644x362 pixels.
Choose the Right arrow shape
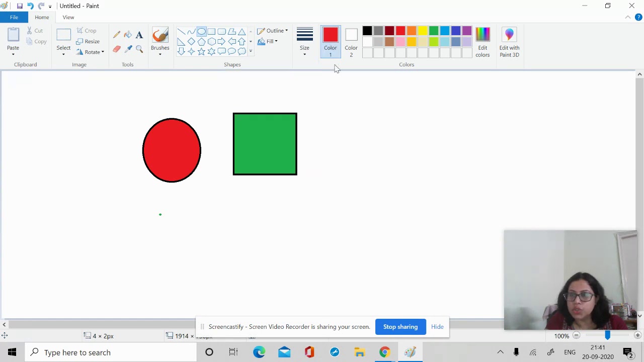pos(221,42)
